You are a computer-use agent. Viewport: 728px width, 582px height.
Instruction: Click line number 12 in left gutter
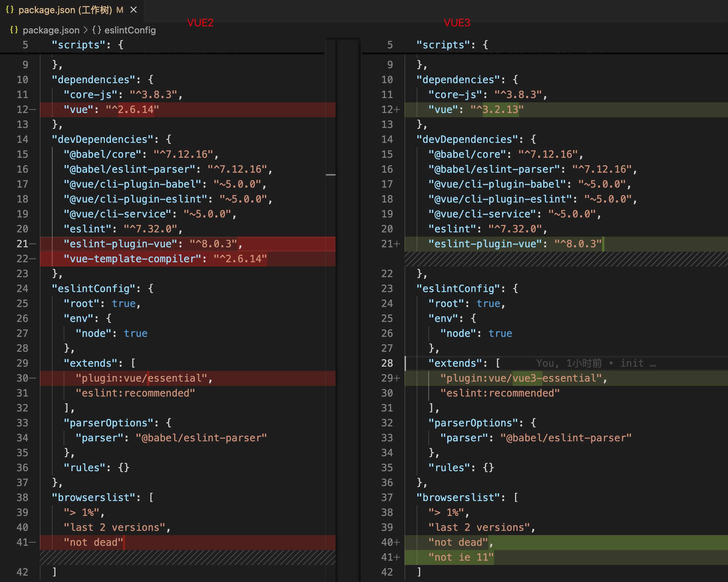22,109
